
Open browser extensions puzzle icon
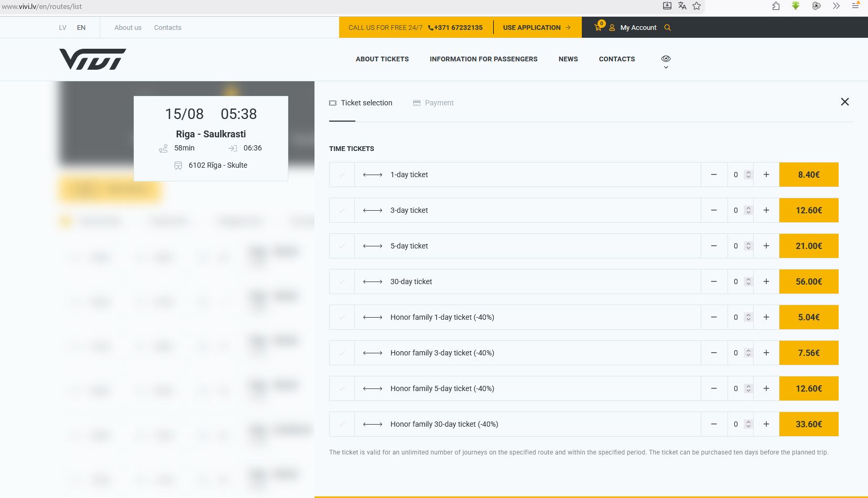click(776, 6)
